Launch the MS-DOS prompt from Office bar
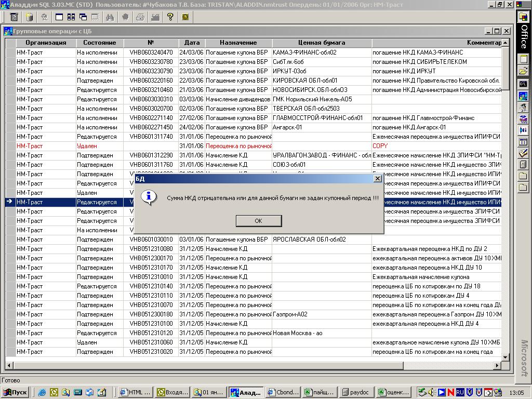This screenshot has width=532, height=399. [x=523, y=84]
